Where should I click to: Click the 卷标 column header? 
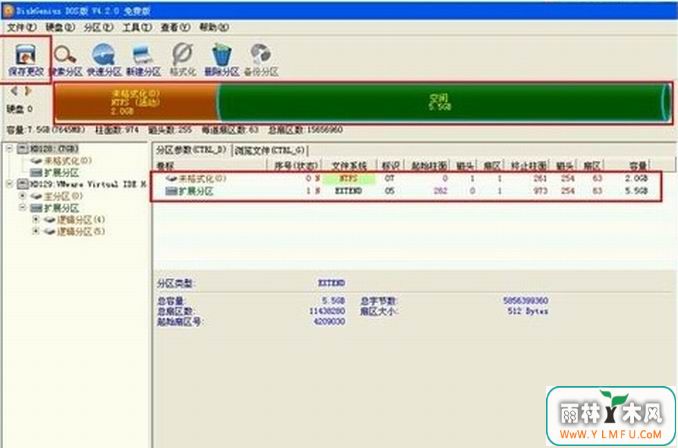(x=210, y=165)
